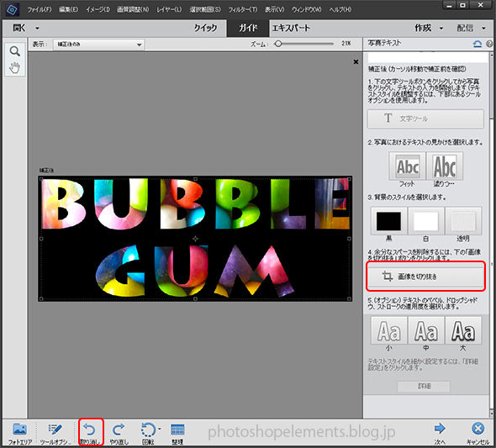Viewport: 496px width, 448px height.
Task: Open the view (表示) mode dropdown
Action: tap(98, 45)
